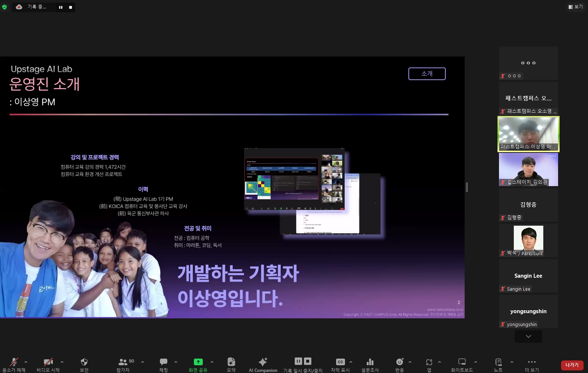Expand video options arrow beside camera
588x373 pixels.
tap(62, 362)
